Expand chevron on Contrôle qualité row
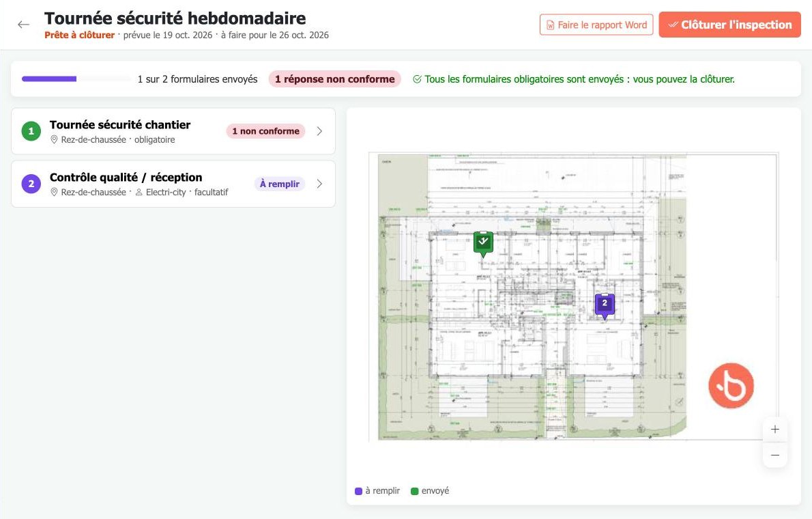 (319, 184)
